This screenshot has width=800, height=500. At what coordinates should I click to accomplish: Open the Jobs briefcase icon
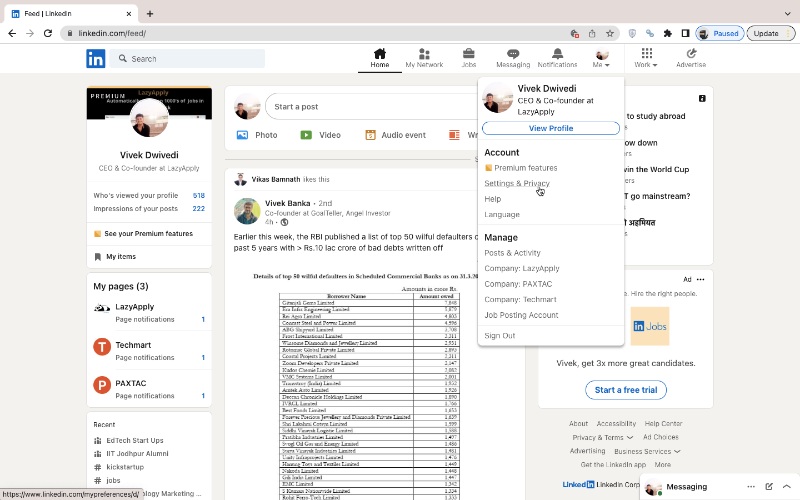[468, 54]
